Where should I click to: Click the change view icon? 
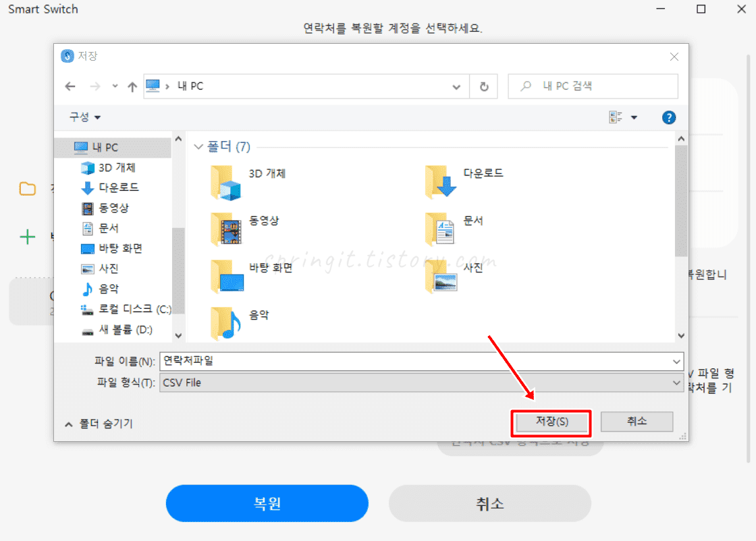616,117
